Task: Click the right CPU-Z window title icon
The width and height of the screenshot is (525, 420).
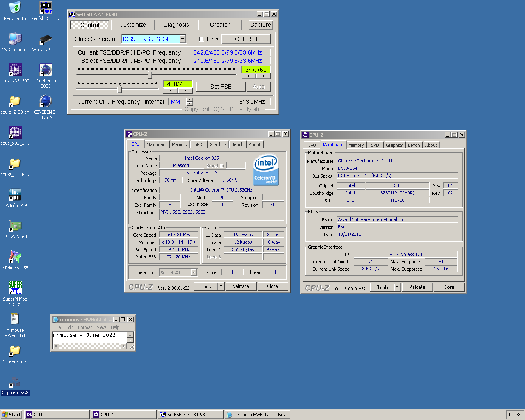Action: pos(306,135)
